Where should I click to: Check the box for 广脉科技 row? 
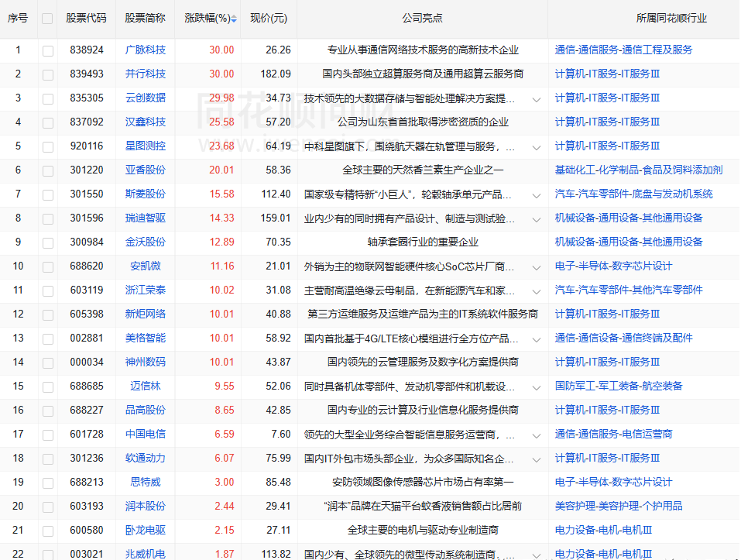click(x=48, y=50)
